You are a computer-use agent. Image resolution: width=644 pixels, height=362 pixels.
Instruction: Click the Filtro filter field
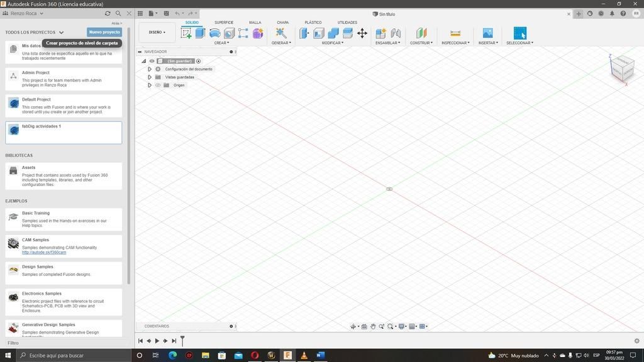coord(65,343)
